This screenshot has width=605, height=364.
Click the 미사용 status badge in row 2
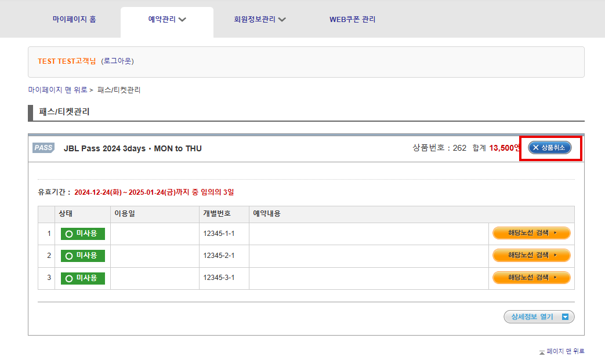(83, 256)
